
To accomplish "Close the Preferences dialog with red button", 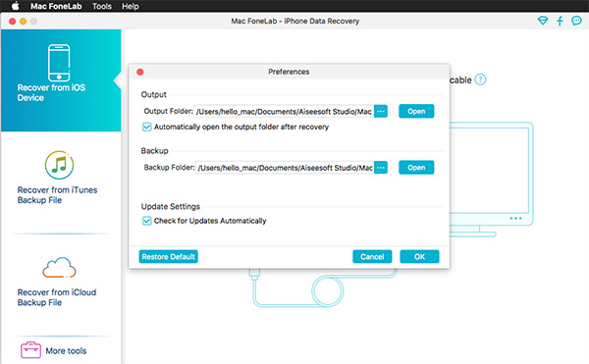I will click(140, 72).
